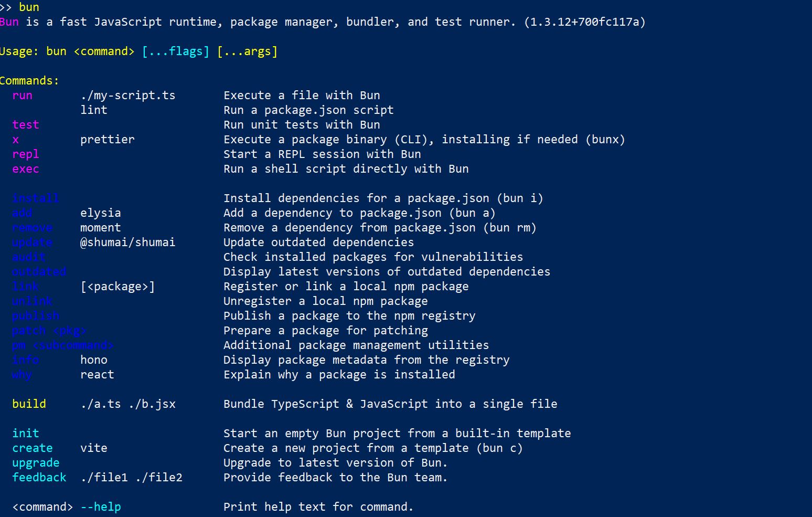Click the '[<package>]' argument placeholder
Image resolution: width=812 pixels, height=517 pixels.
[x=117, y=287]
